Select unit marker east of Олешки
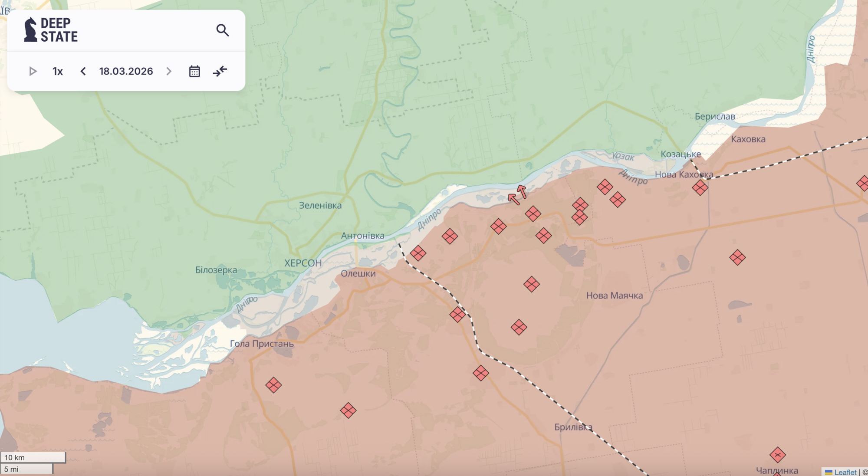Image resolution: width=868 pixels, height=476 pixels. pos(418,253)
